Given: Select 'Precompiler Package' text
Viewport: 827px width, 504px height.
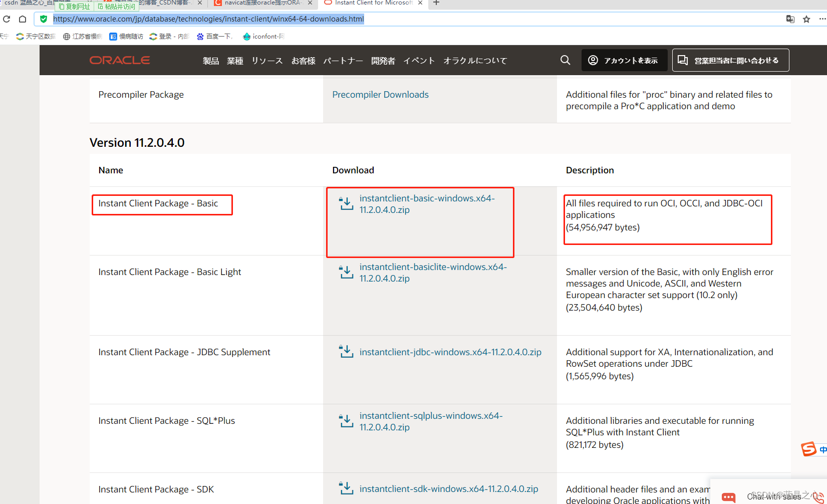Looking at the screenshot, I should pyautogui.click(x=141, y=95).
